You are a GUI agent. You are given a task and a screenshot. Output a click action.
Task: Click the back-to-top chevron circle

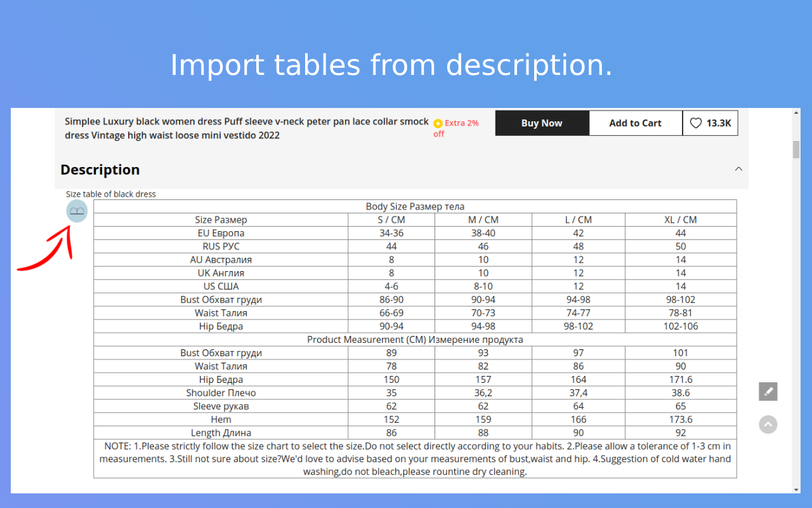(768, 424)
